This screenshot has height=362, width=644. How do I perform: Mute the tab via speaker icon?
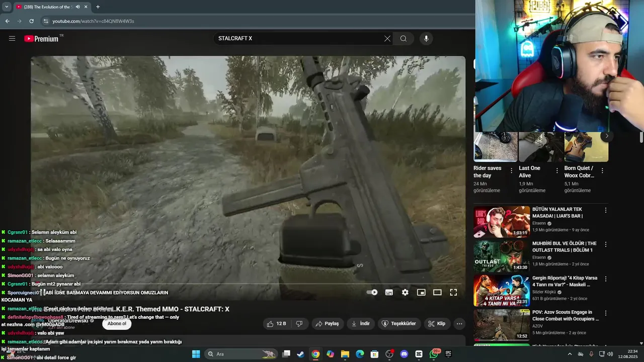coord(77,7)
